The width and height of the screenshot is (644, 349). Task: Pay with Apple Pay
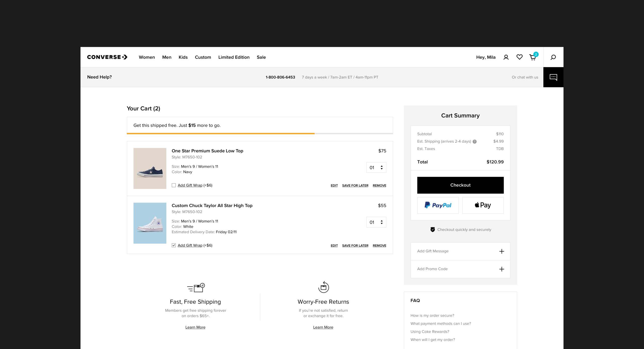click(x=483, y=205)
